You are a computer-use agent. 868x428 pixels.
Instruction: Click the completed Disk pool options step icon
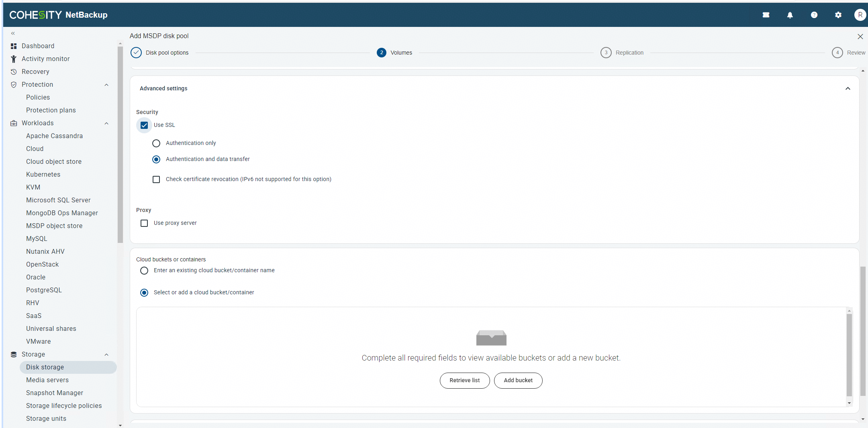pyautogui.click(x=136, y=53)
